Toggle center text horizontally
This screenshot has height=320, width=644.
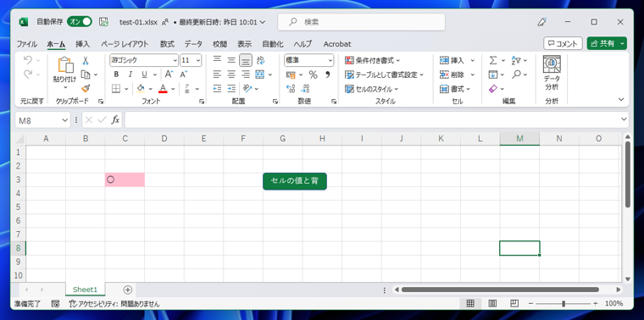[x=231, y=74]
